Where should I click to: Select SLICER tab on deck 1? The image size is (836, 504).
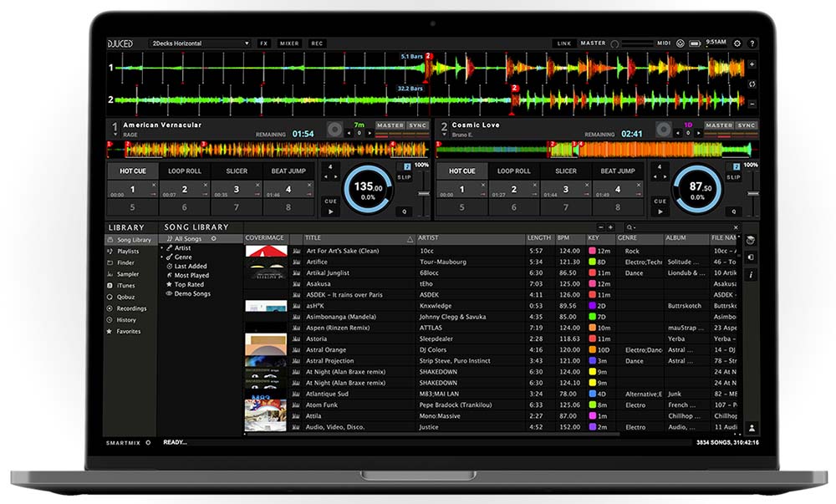(x=237, y=171)
